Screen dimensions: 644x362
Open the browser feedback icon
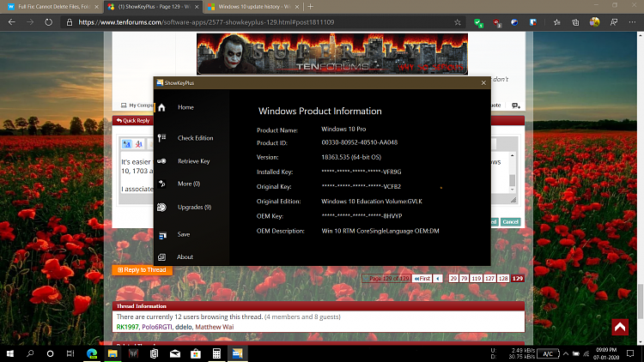click(x=614, y=22)
